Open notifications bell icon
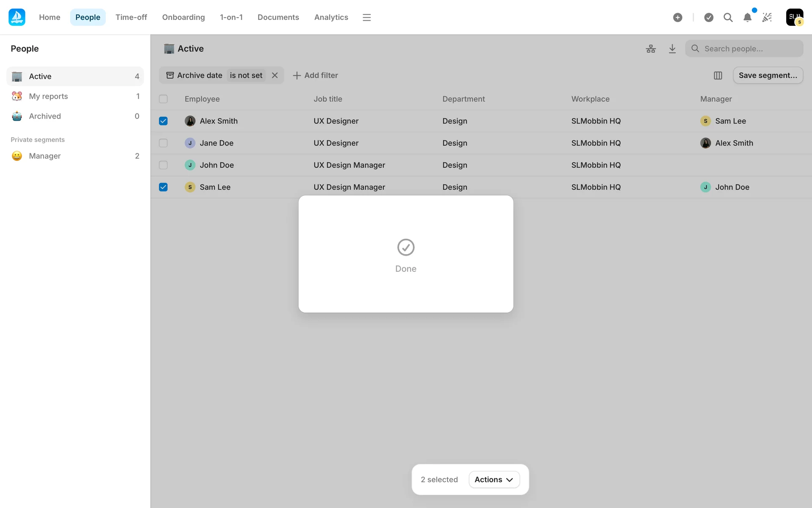This screenshot has height=508, width=812. [747, 17]
